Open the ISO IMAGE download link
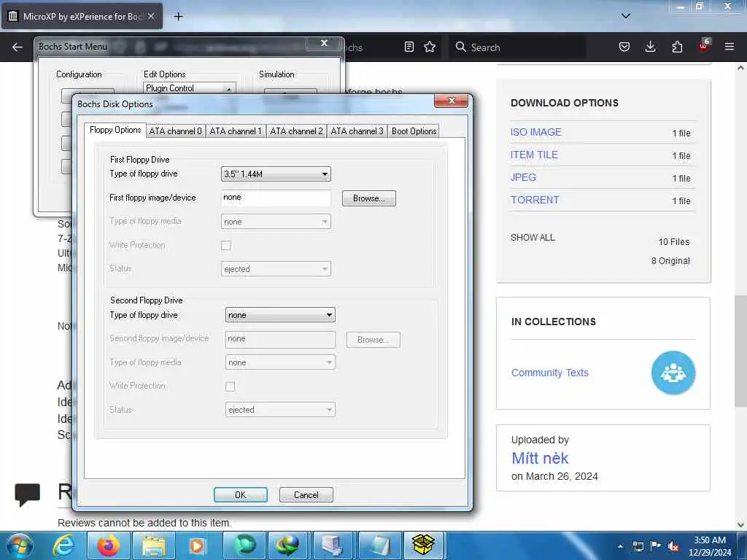Screen dimensions: 747x560 535,132
